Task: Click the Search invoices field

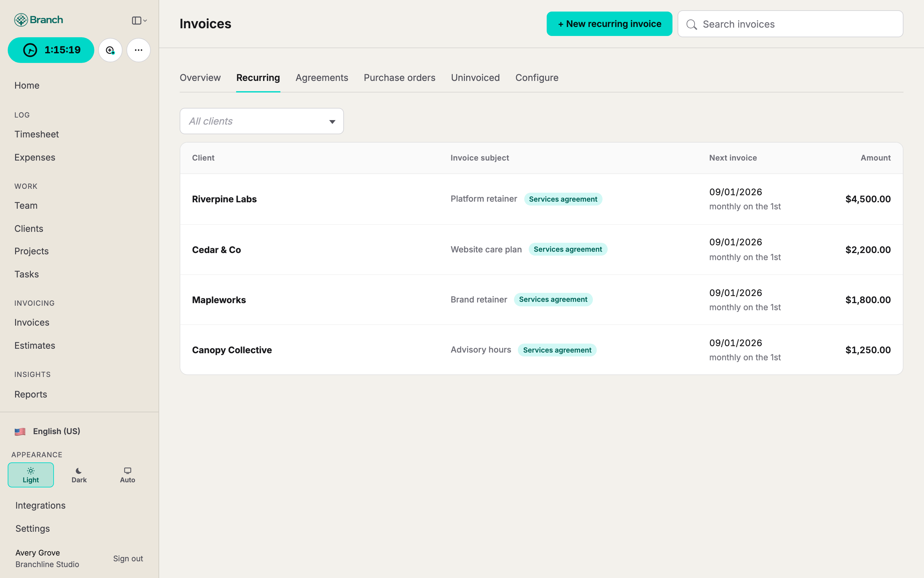Action: tap(790, 24)
